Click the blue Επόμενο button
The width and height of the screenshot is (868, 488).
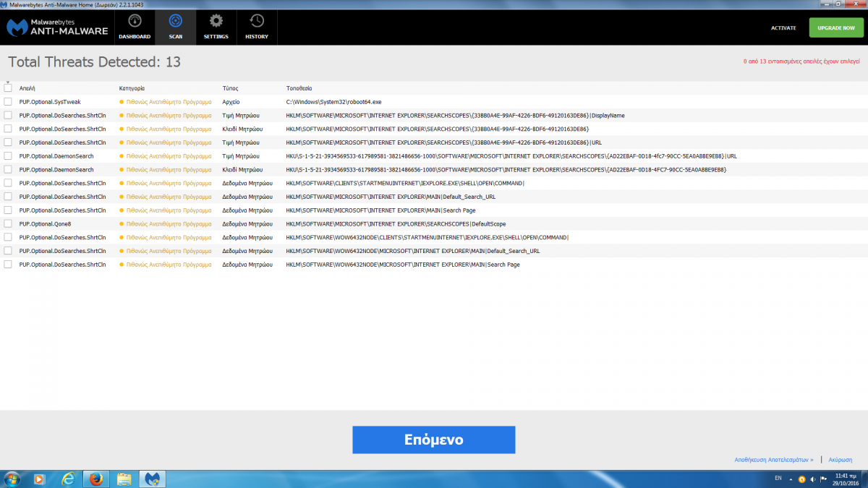[x=434, y=440]
